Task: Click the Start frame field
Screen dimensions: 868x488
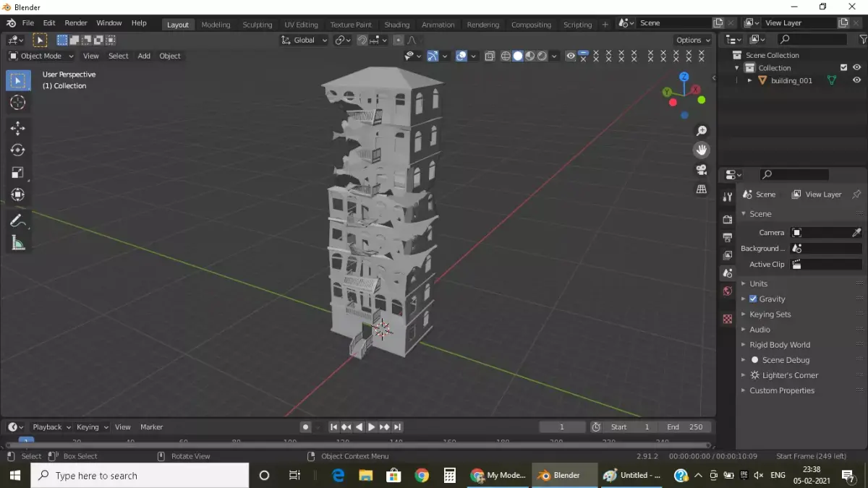Action: pos(630,427)
